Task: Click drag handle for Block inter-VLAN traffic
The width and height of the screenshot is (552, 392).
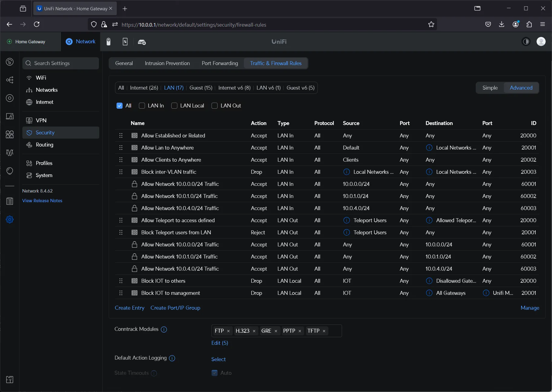Action: (121, 172)
